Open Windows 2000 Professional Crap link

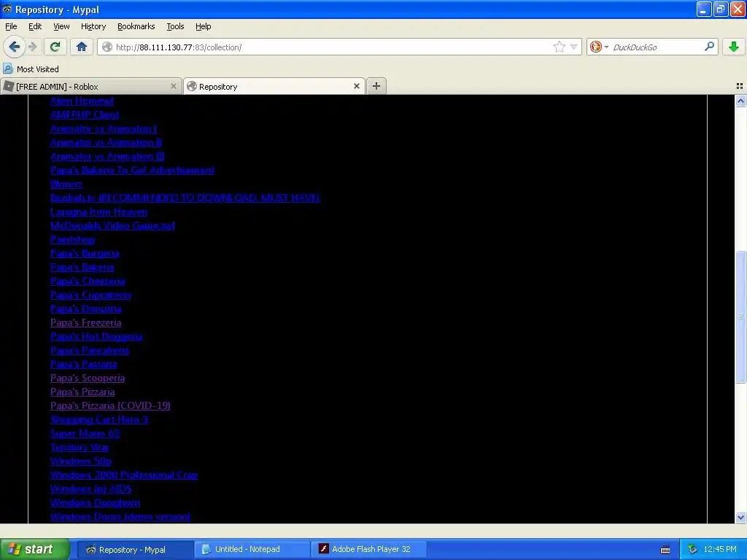124,474
